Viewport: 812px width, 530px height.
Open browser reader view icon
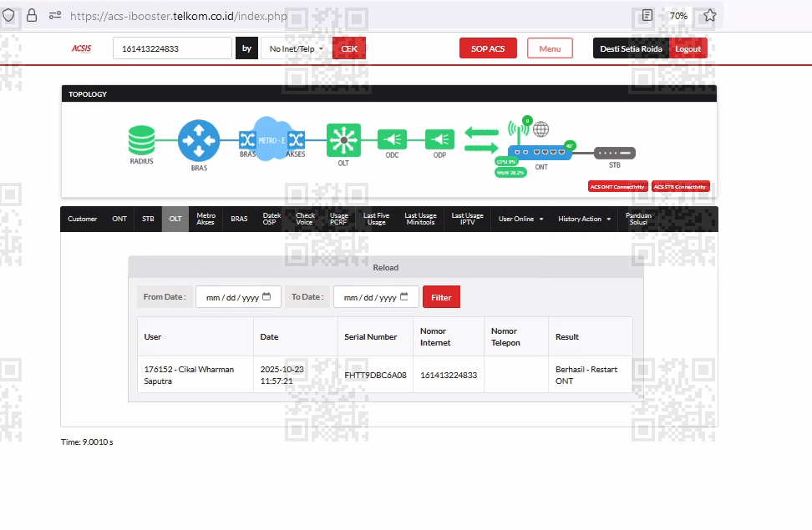pos(647,16)
